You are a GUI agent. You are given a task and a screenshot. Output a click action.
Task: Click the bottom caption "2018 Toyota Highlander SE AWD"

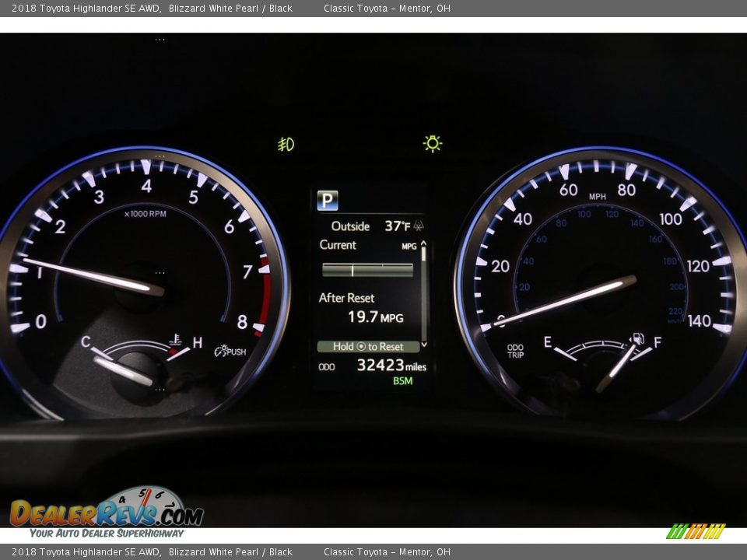tap(86, 552)
